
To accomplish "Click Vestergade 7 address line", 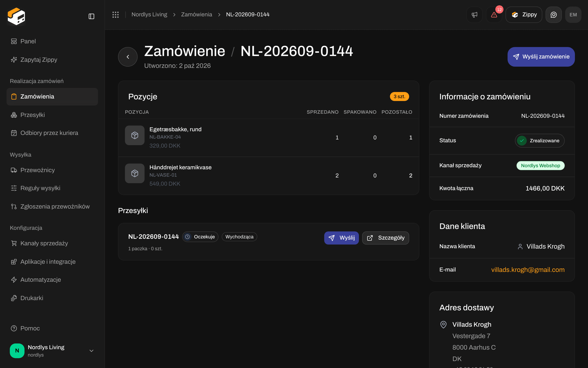I will (471, 336).
